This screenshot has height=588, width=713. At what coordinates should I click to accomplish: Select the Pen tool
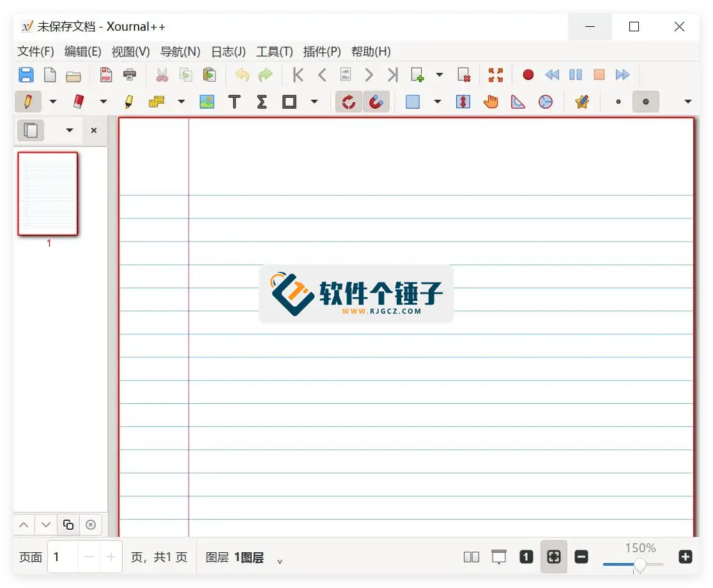pyautogui.click(x=28, y=102)
